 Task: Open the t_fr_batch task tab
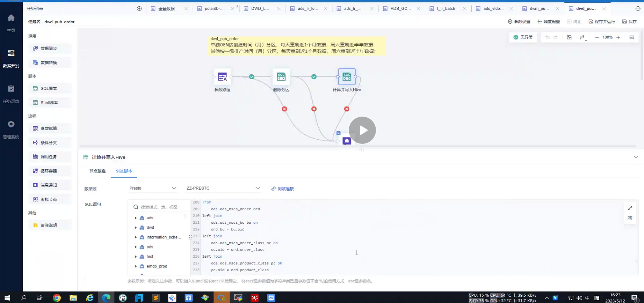[x=446, y=8]
